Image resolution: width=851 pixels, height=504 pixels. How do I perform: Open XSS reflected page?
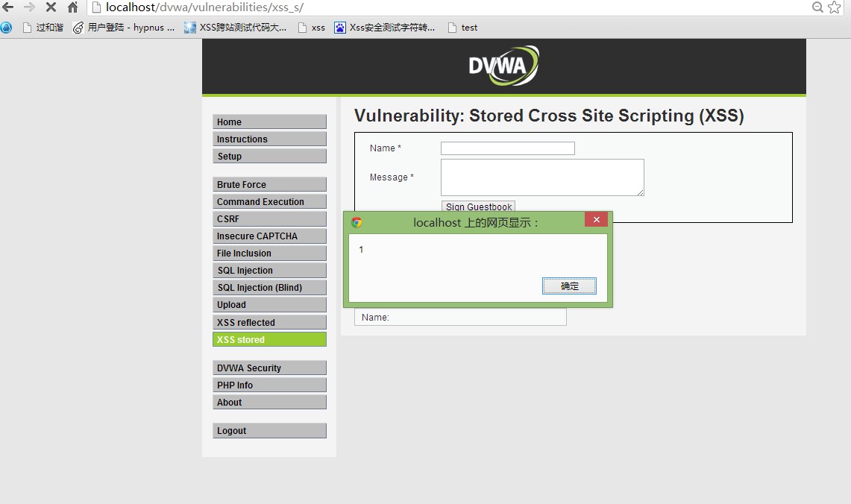coord(269,322)
